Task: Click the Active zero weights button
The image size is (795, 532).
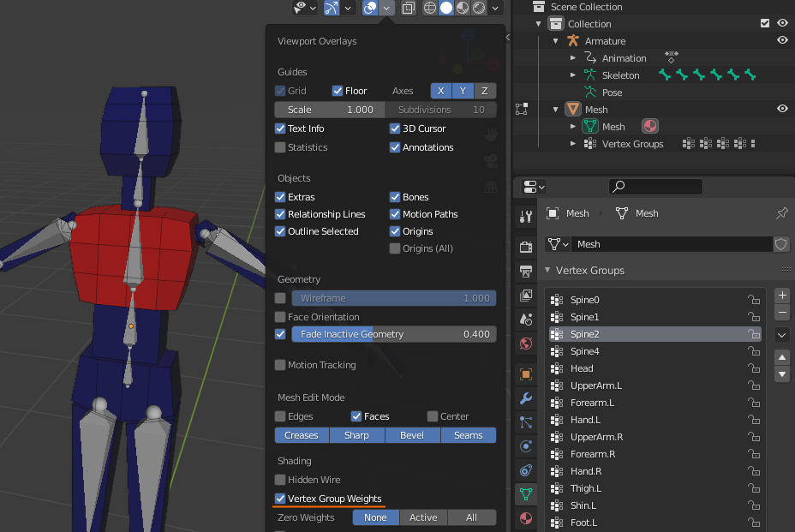Action: (x=423, y=517)
